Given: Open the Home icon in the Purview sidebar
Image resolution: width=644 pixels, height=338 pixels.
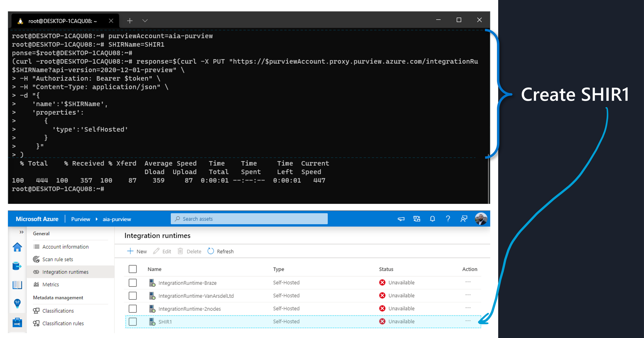Looking at the screenshot, I should (17, 248).
